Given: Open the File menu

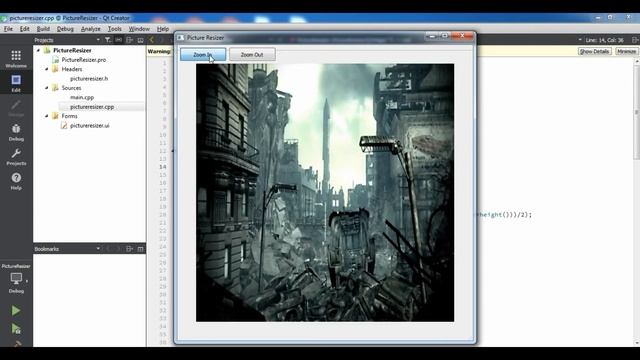Looking at the screenshot, I should click(x=8, y=29).
